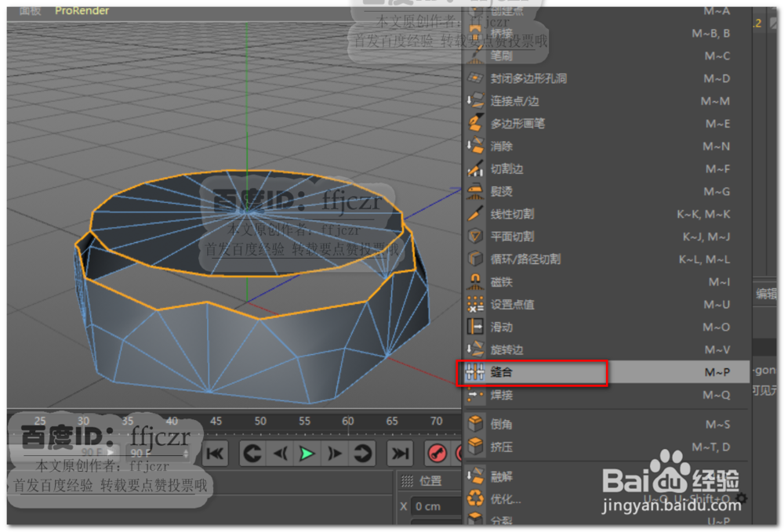Jump to the previous keyframe

coord(252,454)
